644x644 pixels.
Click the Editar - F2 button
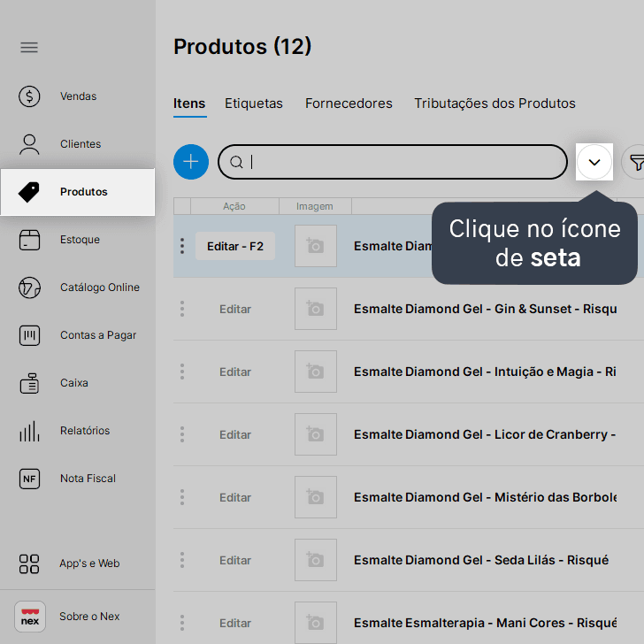(235, 247)
